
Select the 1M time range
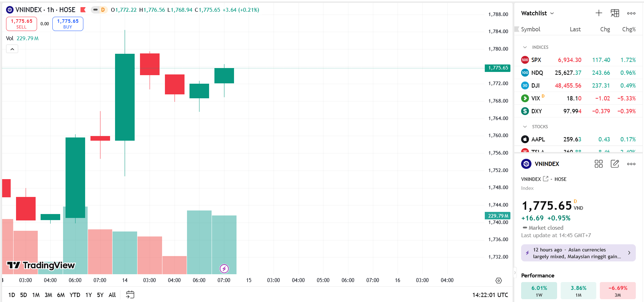pos(36,295)
